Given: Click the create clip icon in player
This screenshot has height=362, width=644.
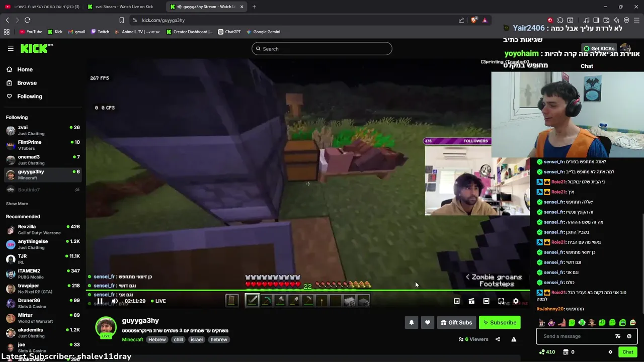Looking at the screenshot, I should tap(471, 301).
